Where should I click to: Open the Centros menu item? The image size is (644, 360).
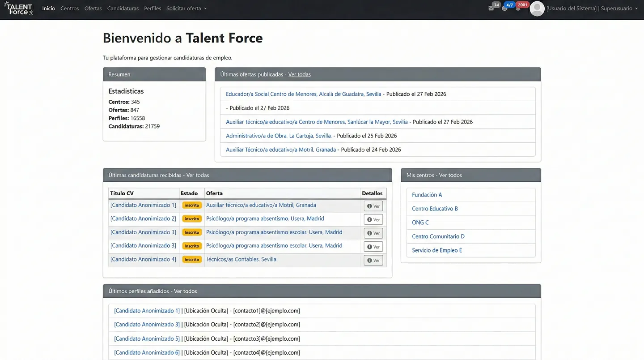pos(70,9)
